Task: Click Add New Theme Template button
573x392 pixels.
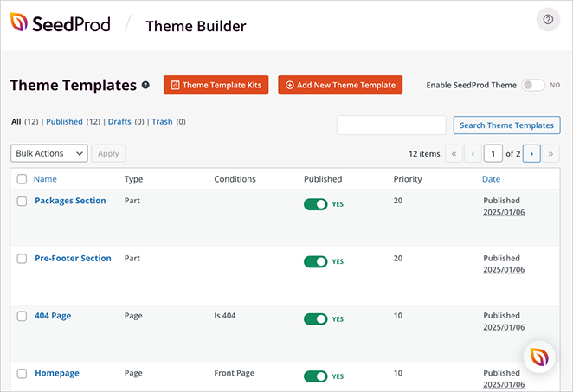Action: [x=340, y=85]
